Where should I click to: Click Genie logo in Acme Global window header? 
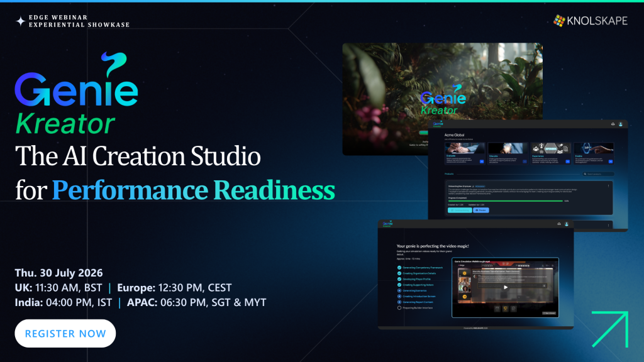tap(438, 124)
